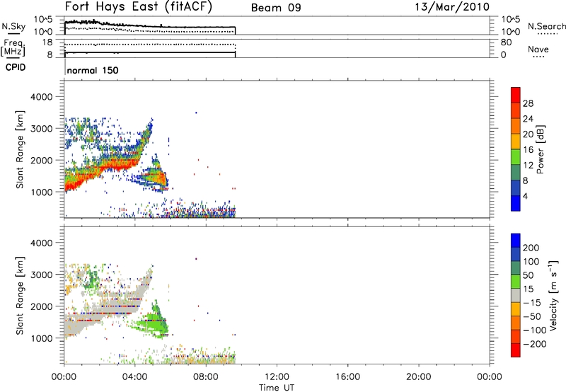Click the "00:00" label at axis start
566x392 pixels.
click(x=64, y=377)
